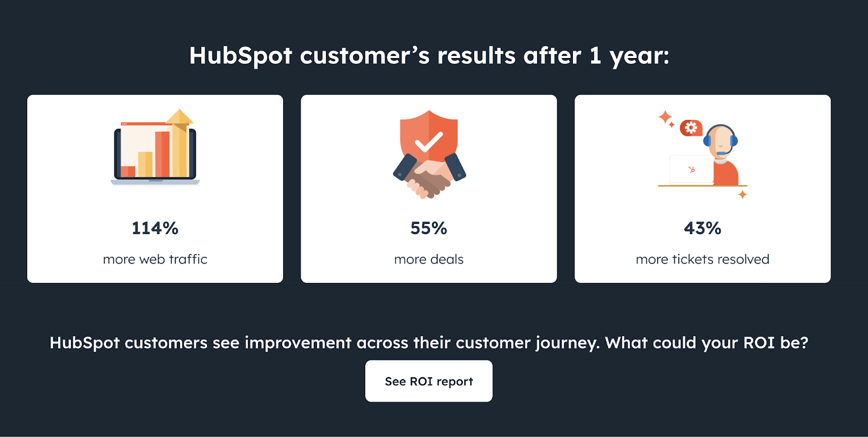
Task: Click the HubSpot sprocket logo on the laptop
Action: pyautogui.click(x=693, y=169)
